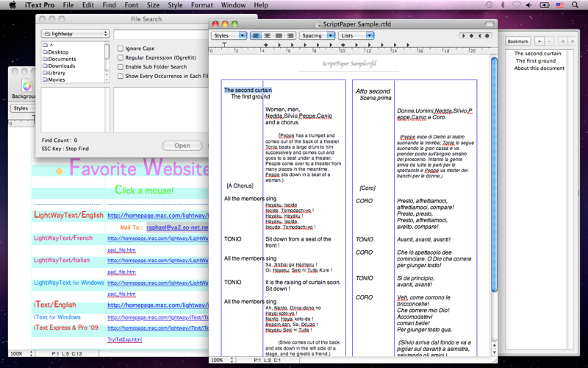588x368 pixels.
Task: Click the ScriptPaper document proxy icon in title bar
Action: pos(319,24)
